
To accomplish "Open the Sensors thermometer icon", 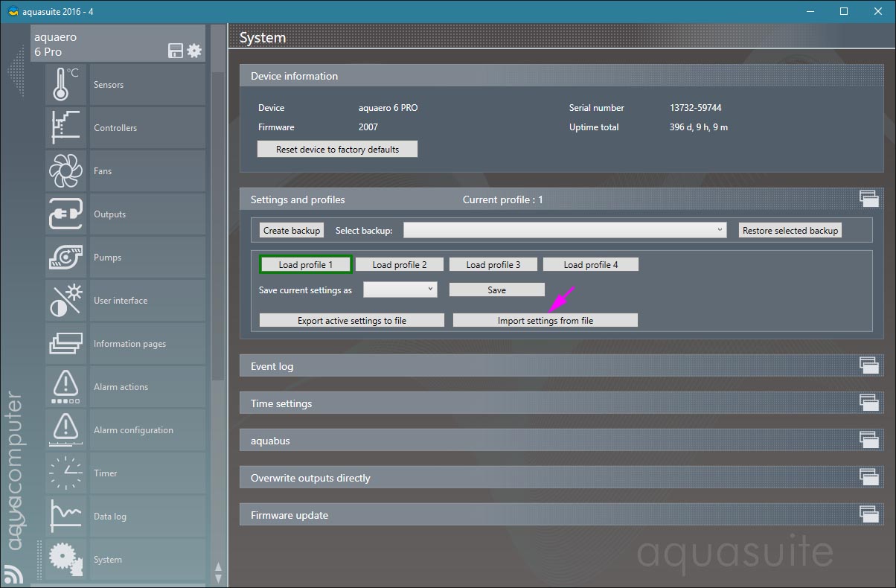I will point(66,85).
